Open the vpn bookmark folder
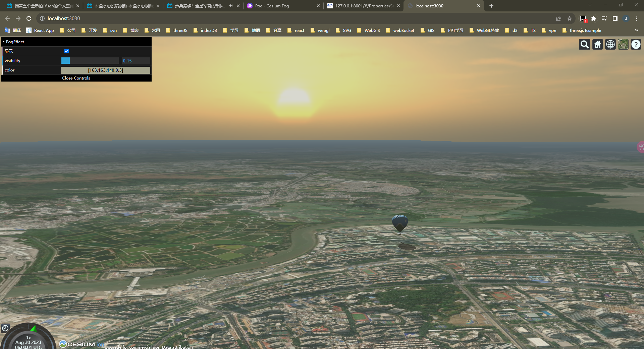Screen dimensions: 644x349 [x=549, y=30]
